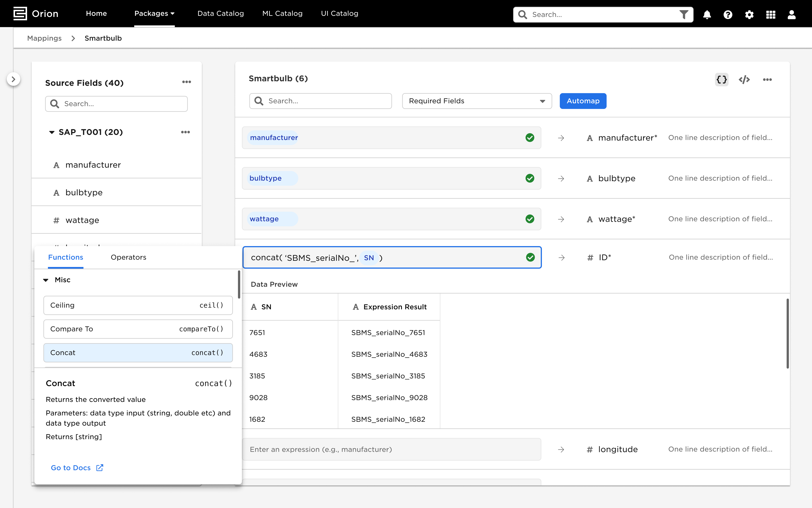Screen dimensions: 812x508
Task: Click the breadcrumb chevron separator
Action: [73, 38]
